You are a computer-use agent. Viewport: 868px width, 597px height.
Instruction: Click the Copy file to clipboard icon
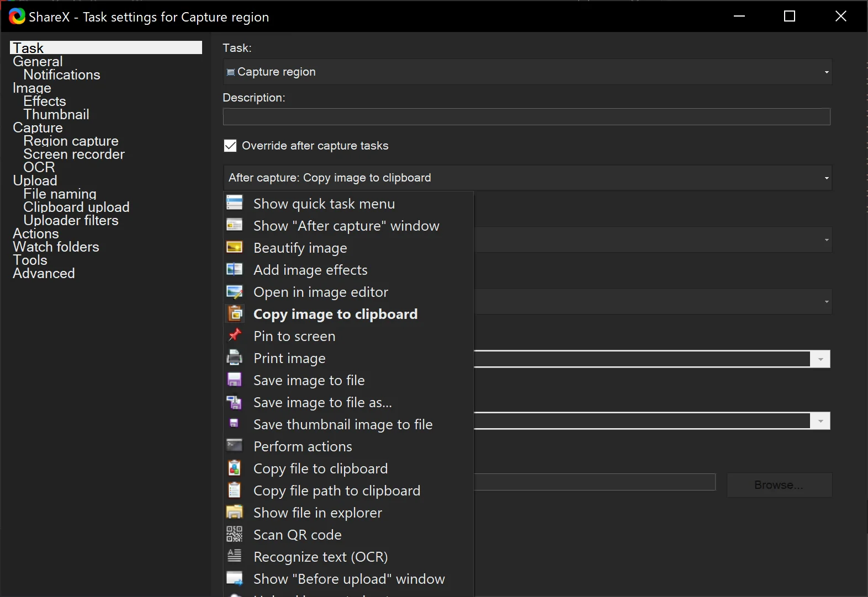tap(235, 468)
